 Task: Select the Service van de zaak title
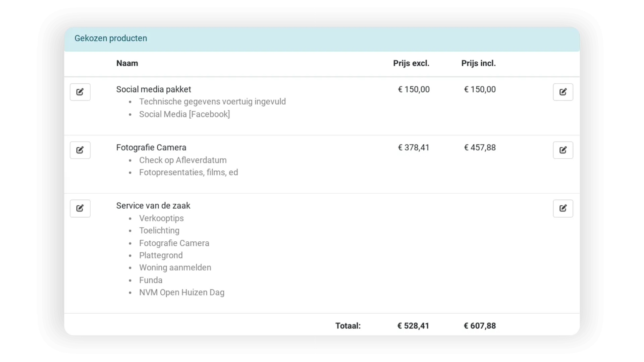pyautogui.click(x=153, y=206)
